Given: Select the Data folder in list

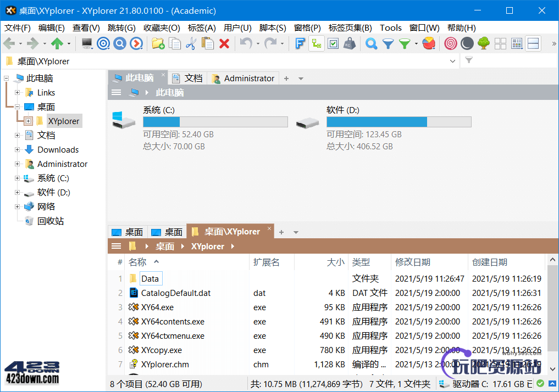Looking at the screenshot, I should 150,279.
